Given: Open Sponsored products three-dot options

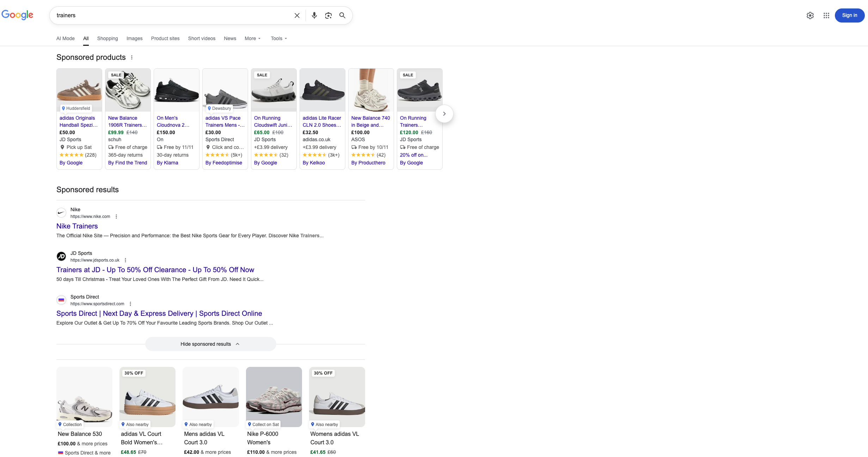Looking at the screenshot, I should tap(132, 57).
